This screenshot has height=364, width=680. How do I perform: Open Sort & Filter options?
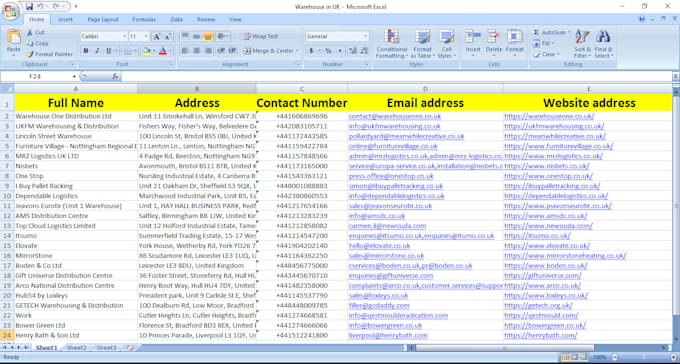coord(582,44)
